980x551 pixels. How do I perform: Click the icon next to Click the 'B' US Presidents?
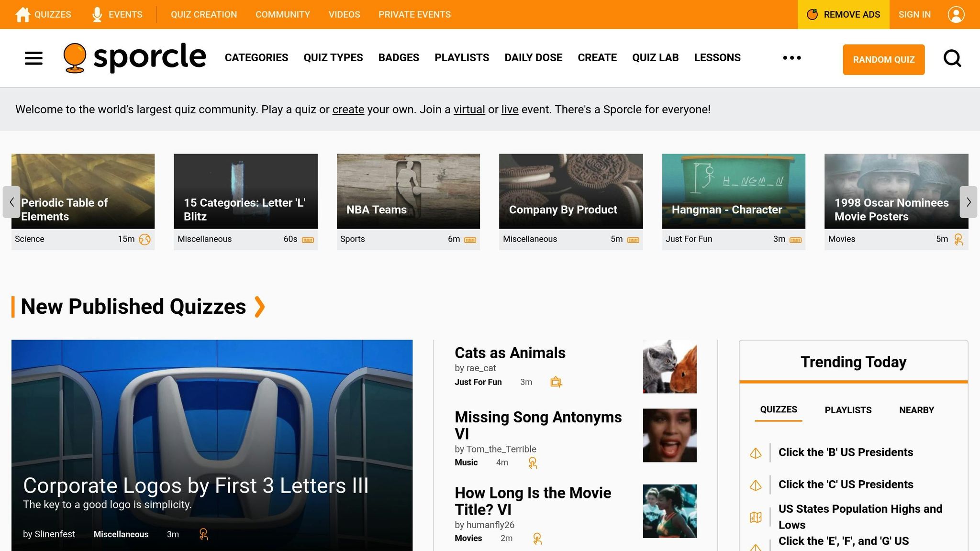point(756,453)
